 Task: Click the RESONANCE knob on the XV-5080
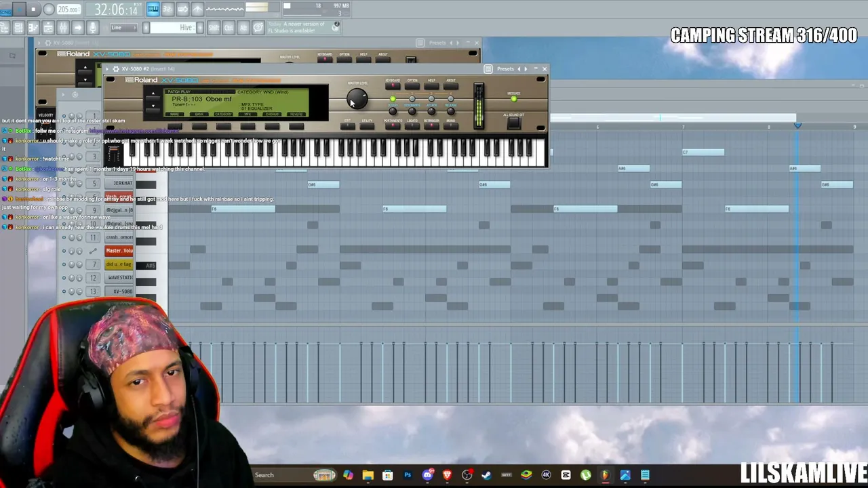tap(412, 111)
